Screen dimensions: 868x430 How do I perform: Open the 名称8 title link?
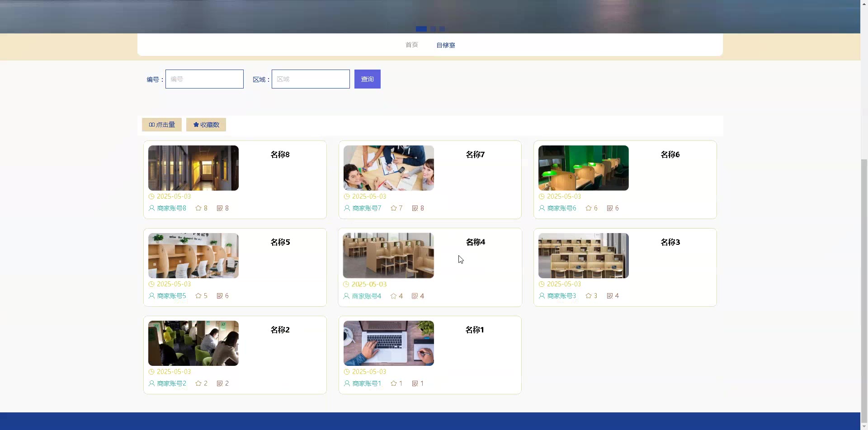point(280,154)
